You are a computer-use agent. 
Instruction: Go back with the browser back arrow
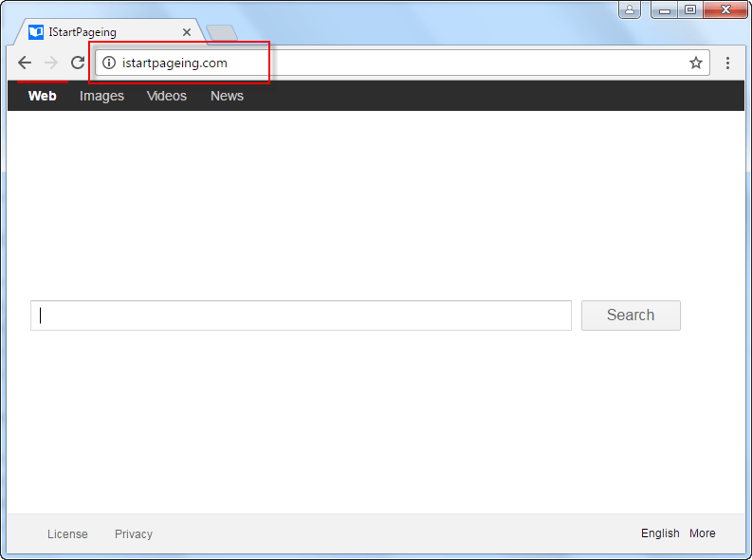(25, 63)
